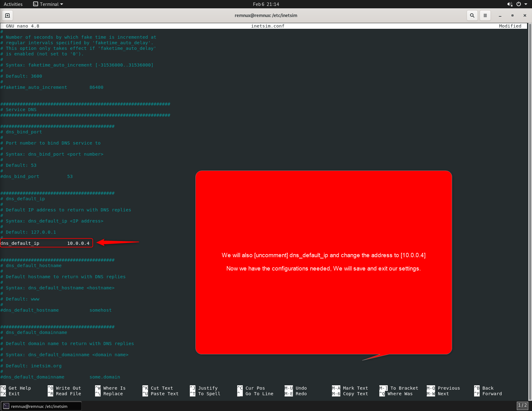This screenshot has width=532, height=411.
Task: Click the muted speaker icon in the top bar
Action: (x=509, y=4)
